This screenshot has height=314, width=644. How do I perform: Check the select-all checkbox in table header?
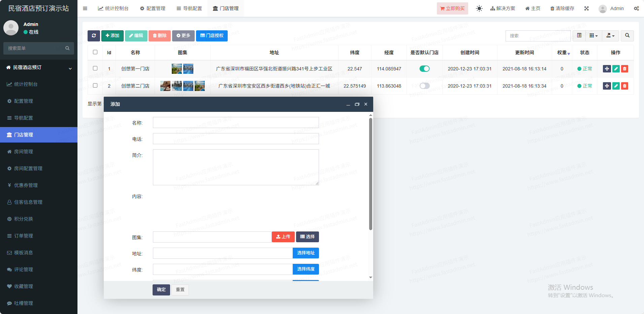pos(95,52)
